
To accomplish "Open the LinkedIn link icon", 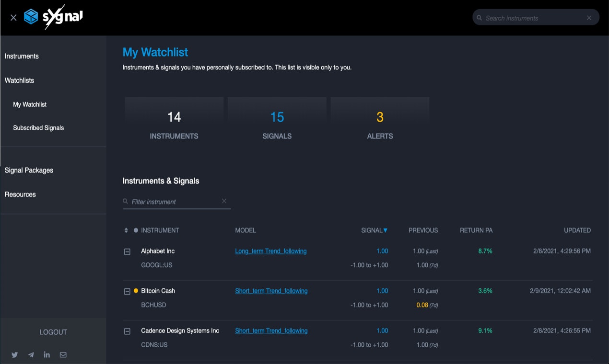I will click(x=47, y=355).
